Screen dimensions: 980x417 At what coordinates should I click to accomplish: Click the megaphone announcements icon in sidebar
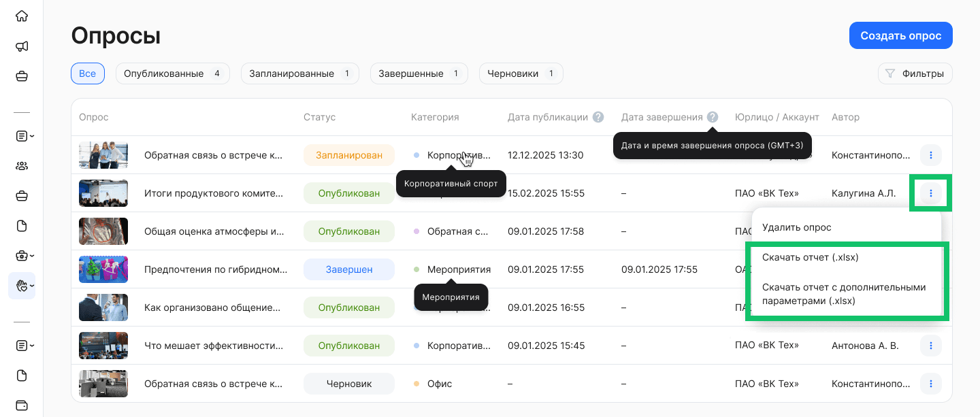[x=22, y=46]
